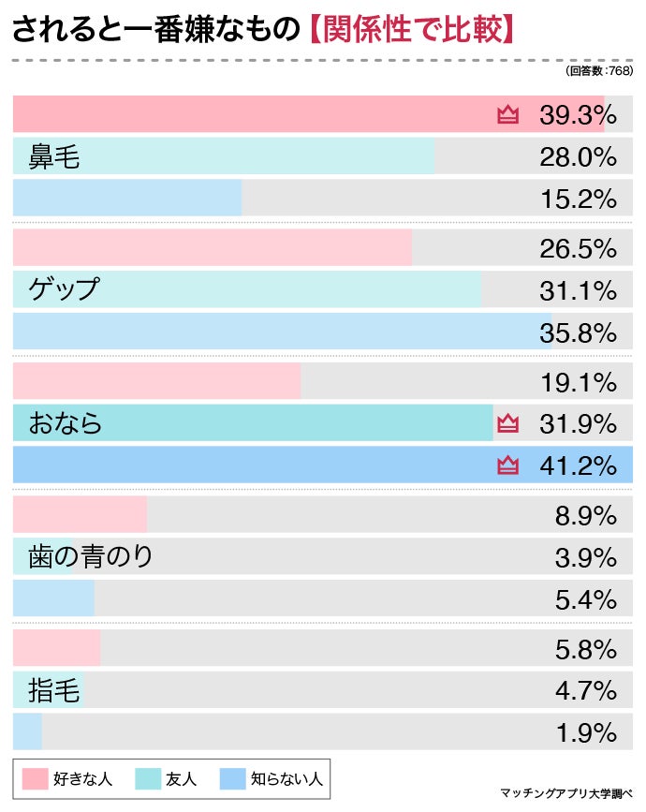Click the crown icon beside 39.3%

[x=507, y=115]
